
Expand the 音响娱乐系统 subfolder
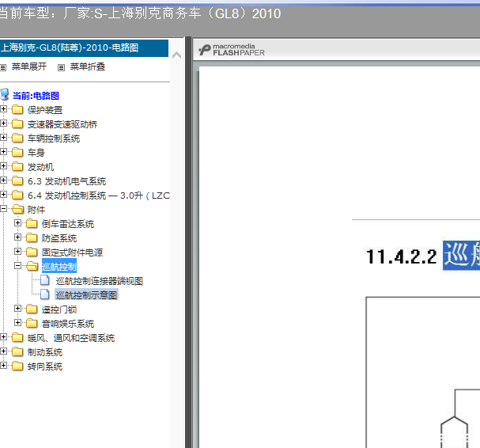[17, 323]
